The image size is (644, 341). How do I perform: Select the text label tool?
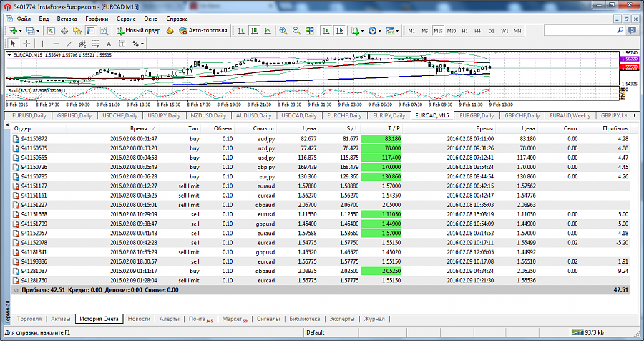click(x=122, y=43)
